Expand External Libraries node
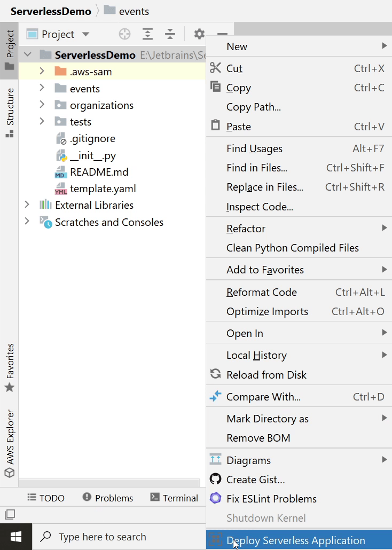The width and height of the screenshot is (392, 550). [x=27, y=205]
